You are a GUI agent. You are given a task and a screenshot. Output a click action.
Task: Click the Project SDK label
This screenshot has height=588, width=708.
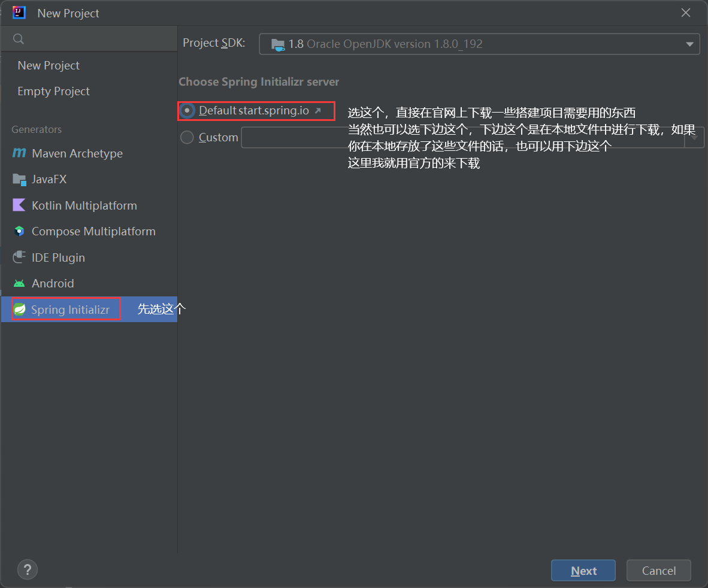click(x=214, y=43)
